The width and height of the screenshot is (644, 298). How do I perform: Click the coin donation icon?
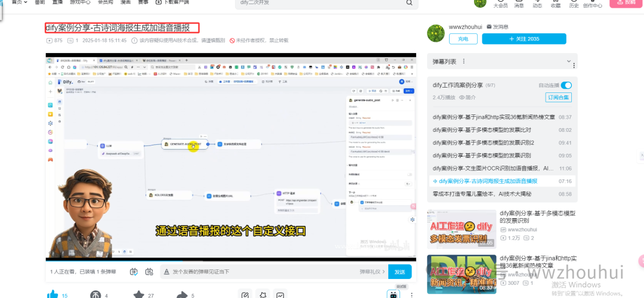[x=95, y=294]
